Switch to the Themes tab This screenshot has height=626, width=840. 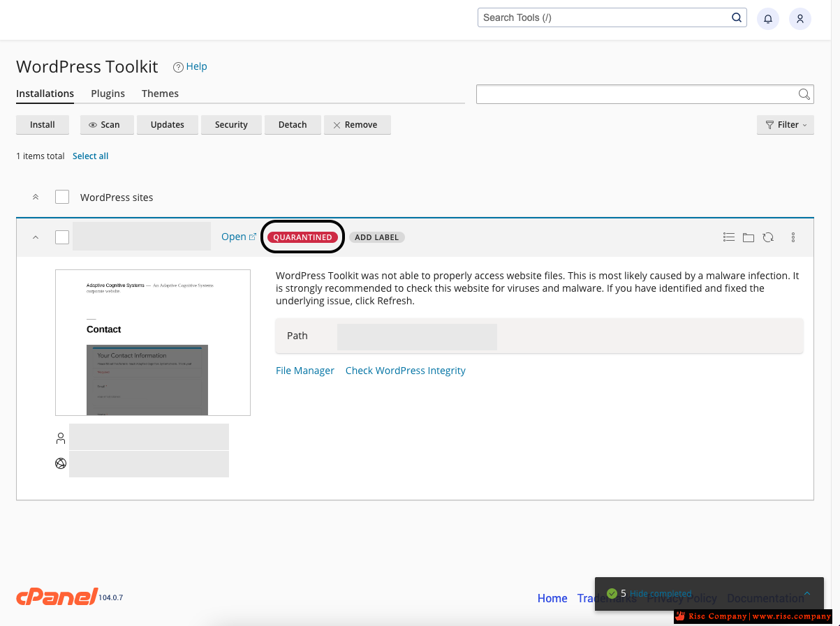160,94
